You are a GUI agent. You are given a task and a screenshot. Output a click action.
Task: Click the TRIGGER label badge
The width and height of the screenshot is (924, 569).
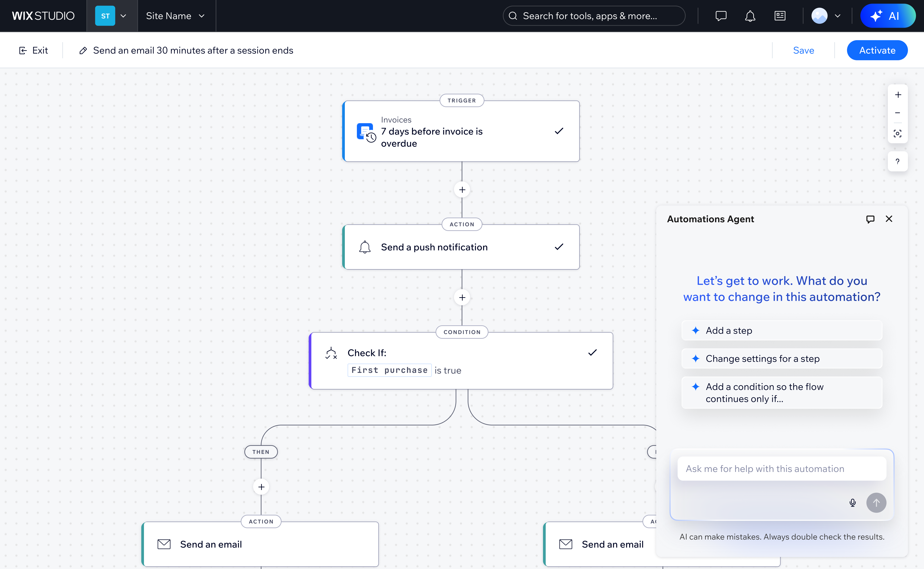click(x=461, y=100)
